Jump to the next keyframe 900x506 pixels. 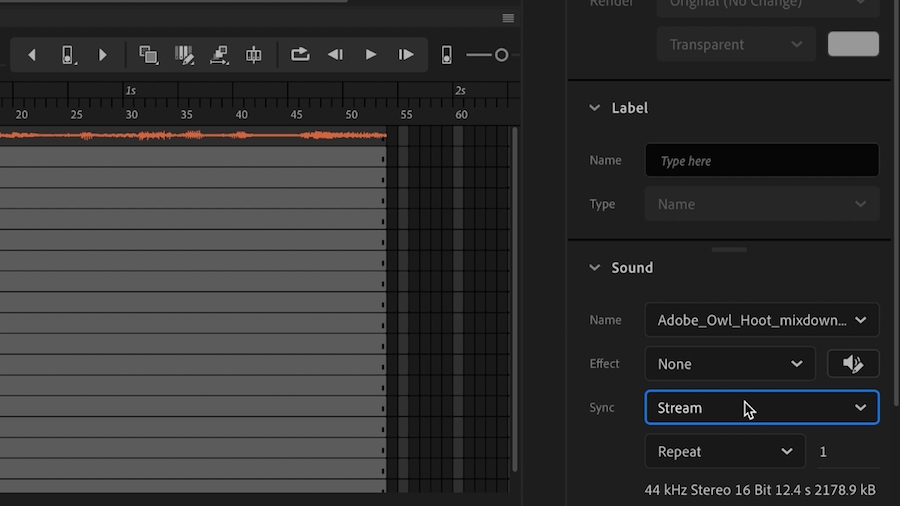coord(102,55)
